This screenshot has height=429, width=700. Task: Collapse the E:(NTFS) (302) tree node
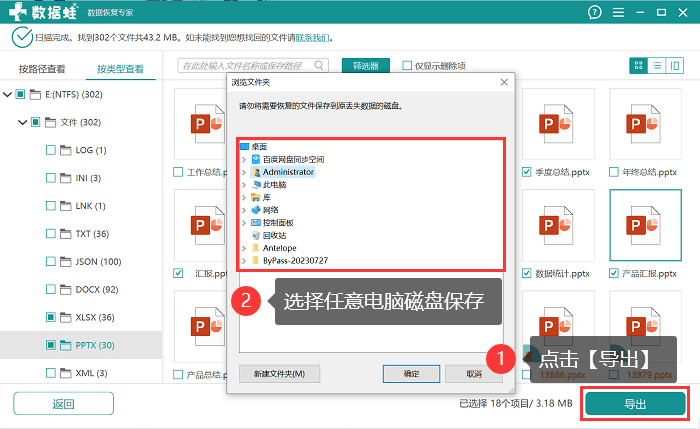7,94
